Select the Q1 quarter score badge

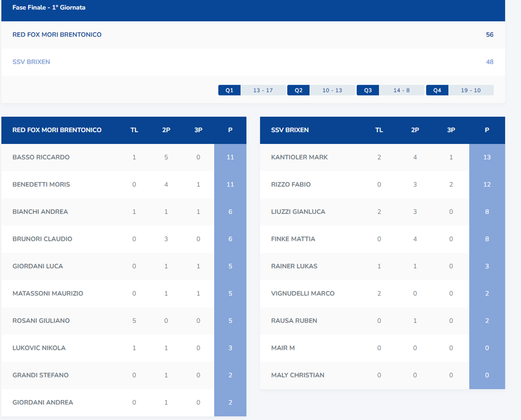229,90
